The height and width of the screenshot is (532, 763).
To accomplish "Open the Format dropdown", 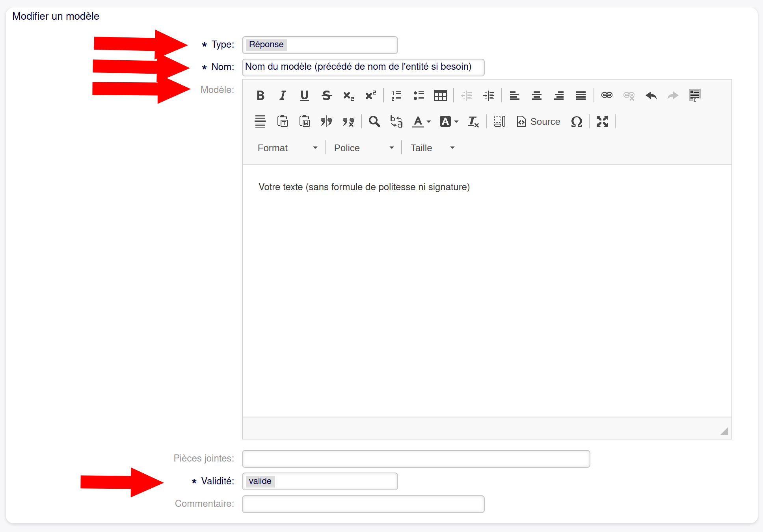I will [x=287, y=148].
